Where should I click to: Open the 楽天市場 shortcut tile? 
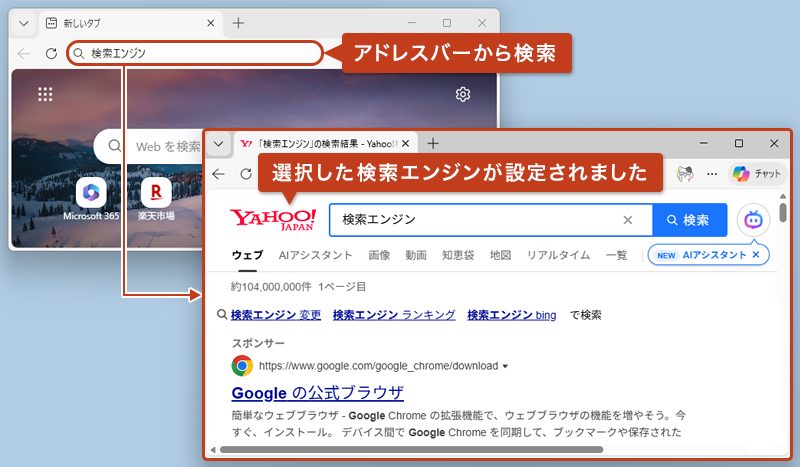tap(156, 200)
